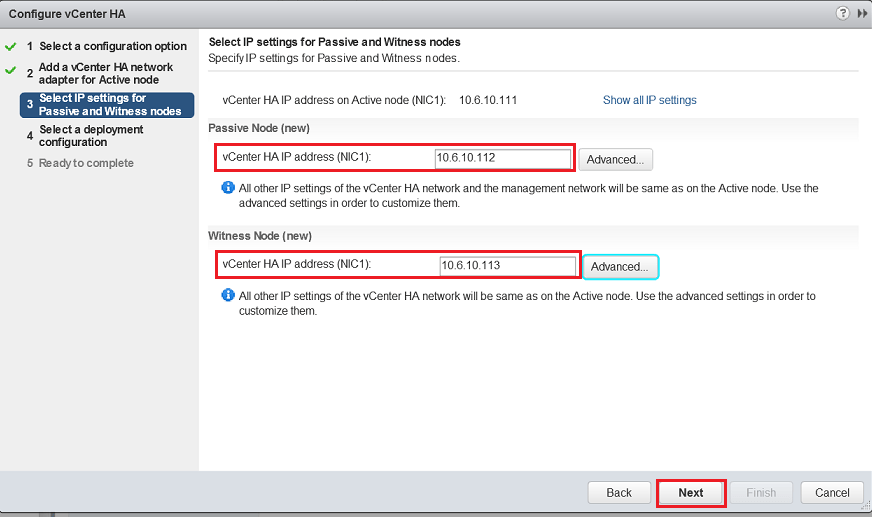Image resolution: width=872 pixels, height=517 pixels.
Task: Open Advanced settings for the Witness Node
Action: [620, 267]
